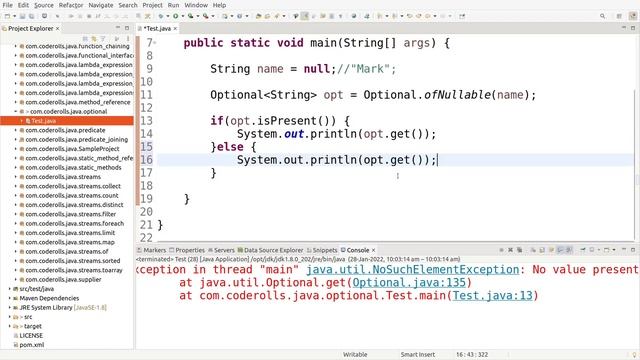Click Remove Launch (X) icon in Console

(x=510, y=250)
